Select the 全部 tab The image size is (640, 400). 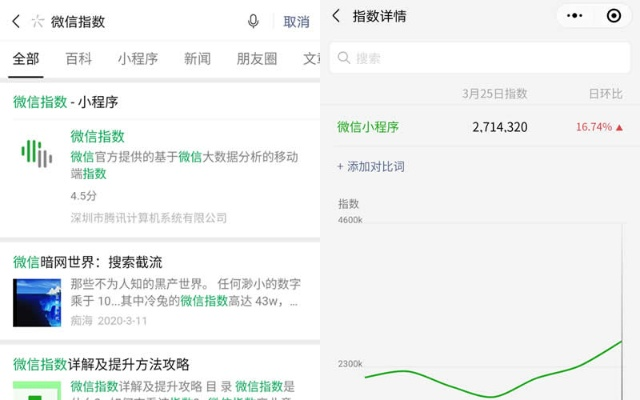[x=26, y=59]
